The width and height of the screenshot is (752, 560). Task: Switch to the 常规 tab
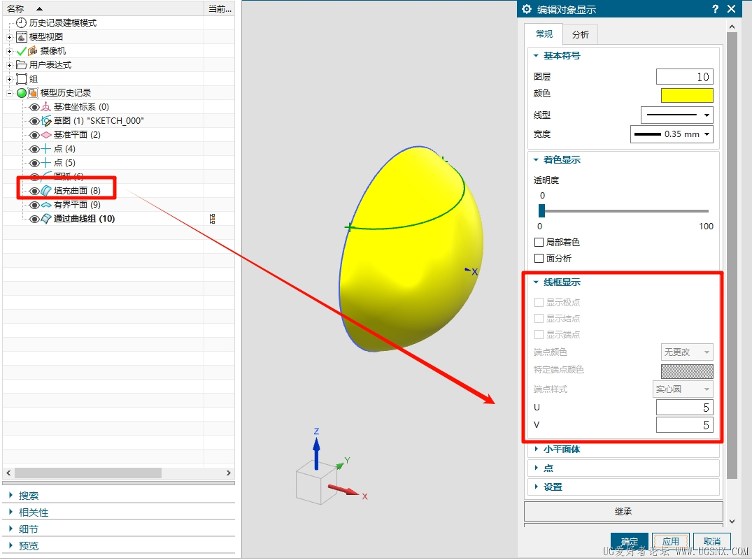click(x=544, y=34)
